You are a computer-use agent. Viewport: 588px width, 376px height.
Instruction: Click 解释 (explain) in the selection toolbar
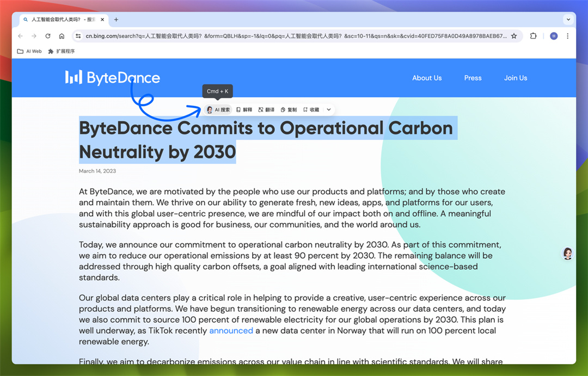click(244, 110)
